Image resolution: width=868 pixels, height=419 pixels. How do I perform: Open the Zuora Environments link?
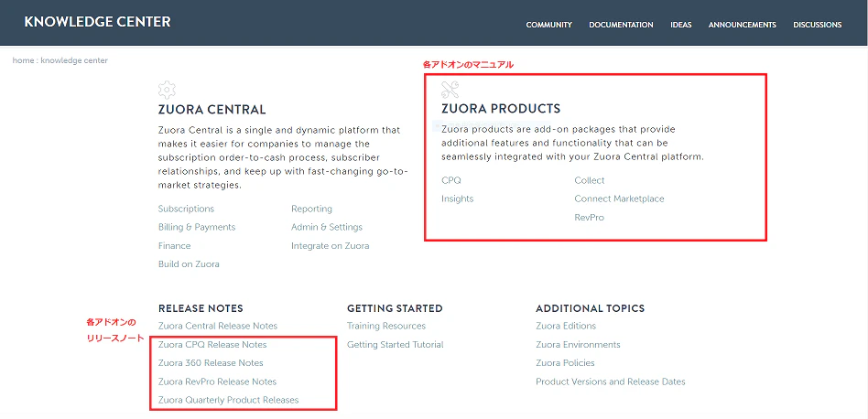click(578, 345)
